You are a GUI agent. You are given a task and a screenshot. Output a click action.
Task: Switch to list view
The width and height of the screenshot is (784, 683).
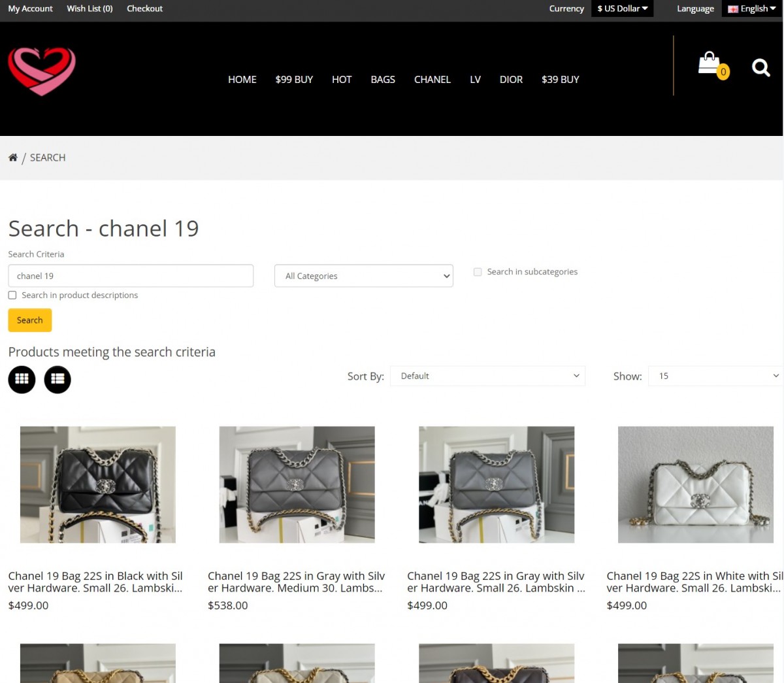[x=57, y=379]
